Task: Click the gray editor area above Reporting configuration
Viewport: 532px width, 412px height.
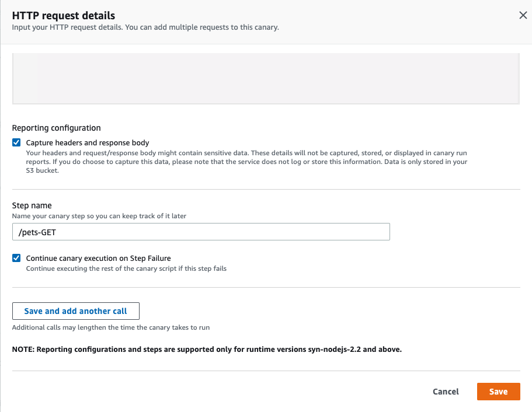Action: (x=266, y=79)
